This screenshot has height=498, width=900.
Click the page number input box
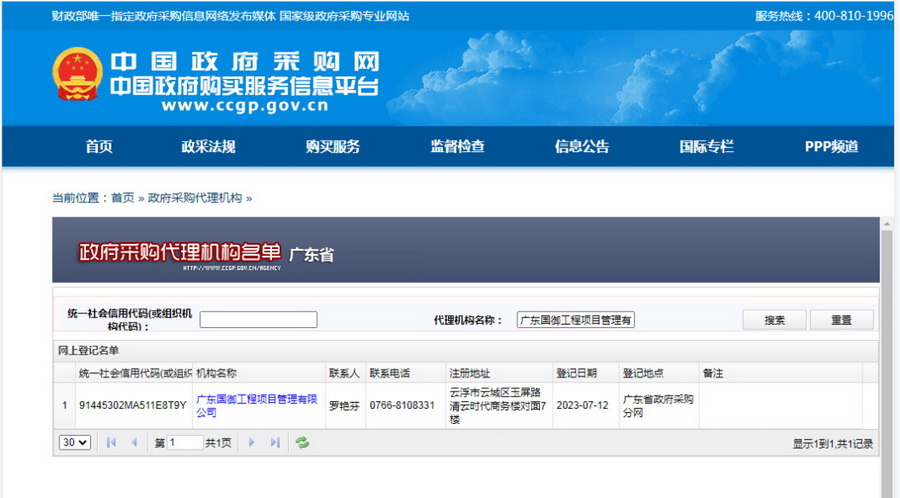pyautogui.click(x=185, y=442)
